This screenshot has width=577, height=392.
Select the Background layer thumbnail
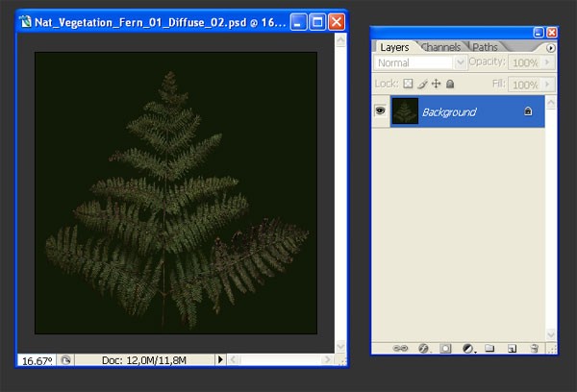[405, 110]
